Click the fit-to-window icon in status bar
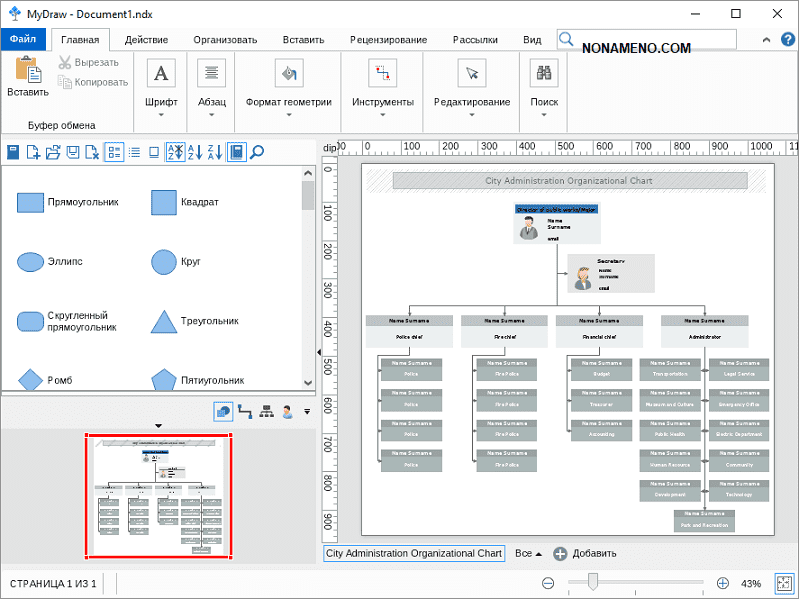799x599 pixels. pos(783,583)
